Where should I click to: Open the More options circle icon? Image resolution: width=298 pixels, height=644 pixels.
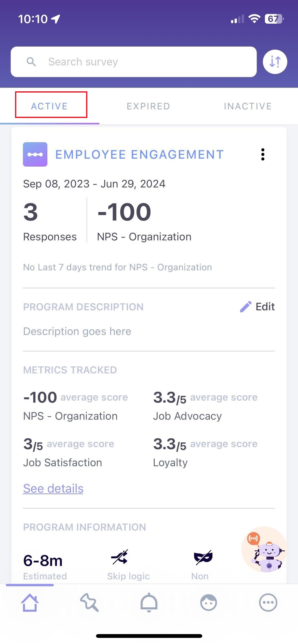[x=268, y=602]
